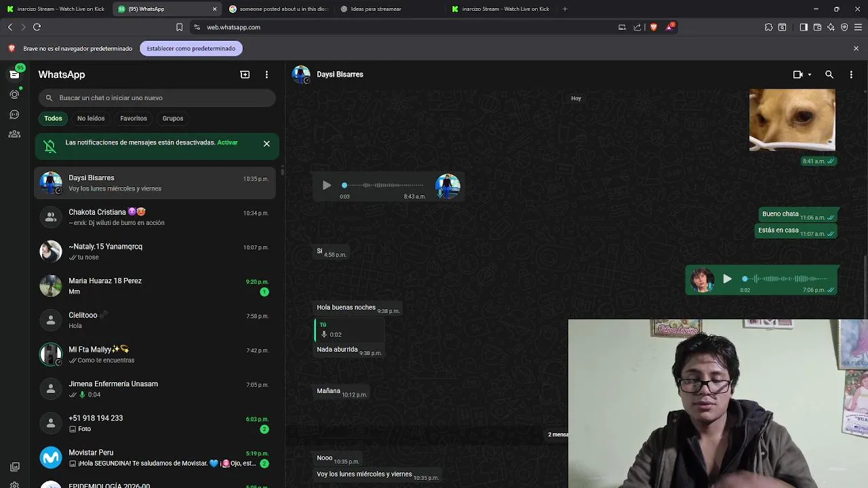Open the +51 918 194 233 chat
The width and height of the screenshot is (868, 488).
click(155, 423)
